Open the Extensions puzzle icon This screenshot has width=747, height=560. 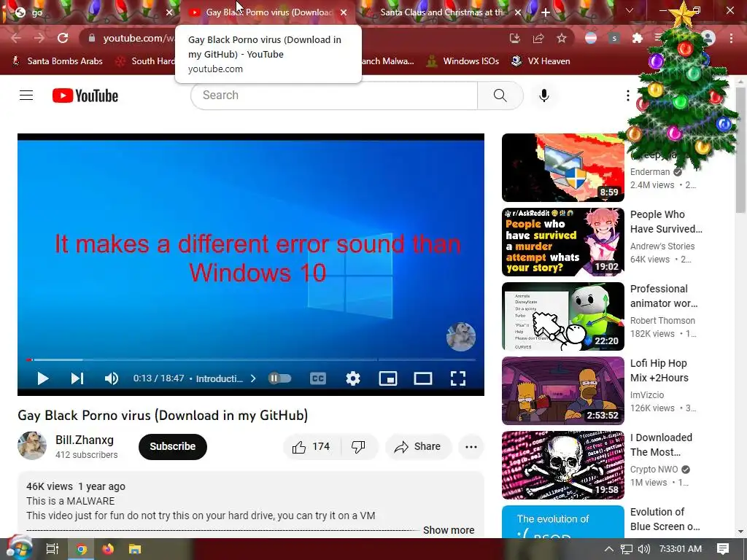click(637, 38)
